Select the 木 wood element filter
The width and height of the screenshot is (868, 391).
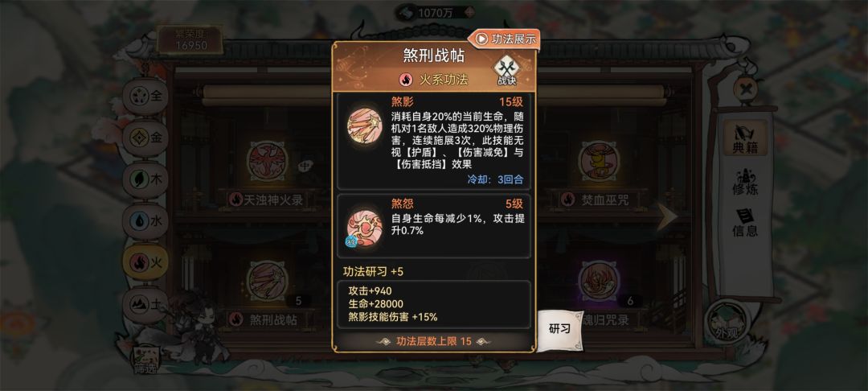(x=145, y=179)
